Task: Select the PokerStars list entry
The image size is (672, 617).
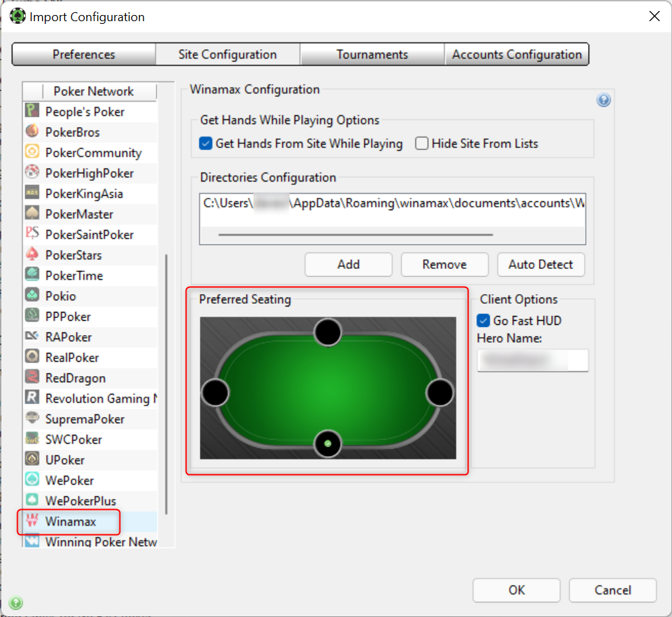Action: tap(91, 255)
